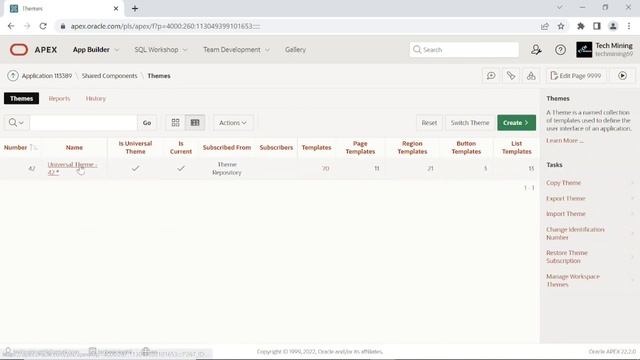Focus the top Search field
This screenshot has width=640, height=360.
click(464, 50)
